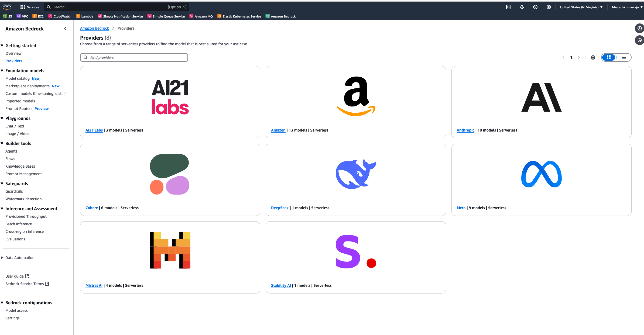644x335 pixels.
Task: Open the notifications bell
Action: coord(522,7)
